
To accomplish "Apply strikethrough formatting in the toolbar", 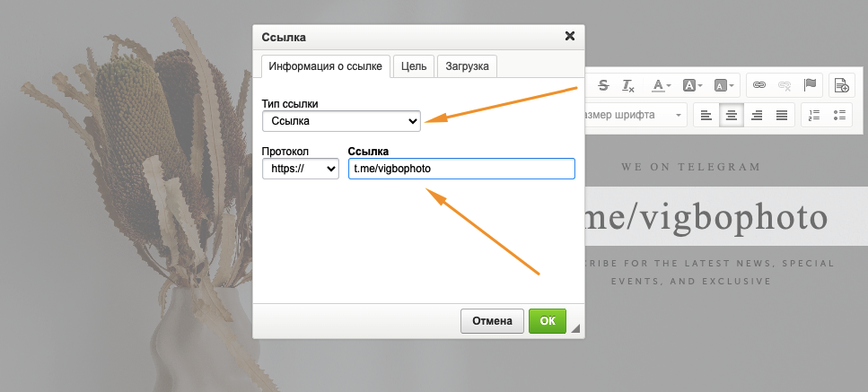I will [x=603, y=85].
